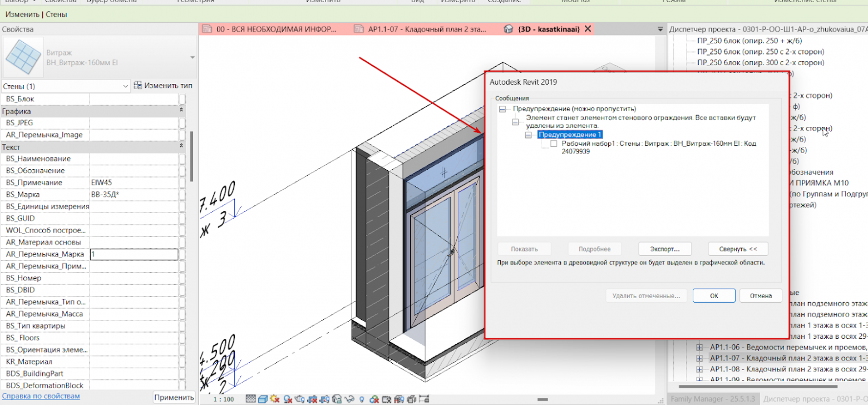Toggle Sun Path icon in view control bar
Image resolution: width=868 pixels, height=405 pixels.
pyautogui.click(x=274, y=399)
